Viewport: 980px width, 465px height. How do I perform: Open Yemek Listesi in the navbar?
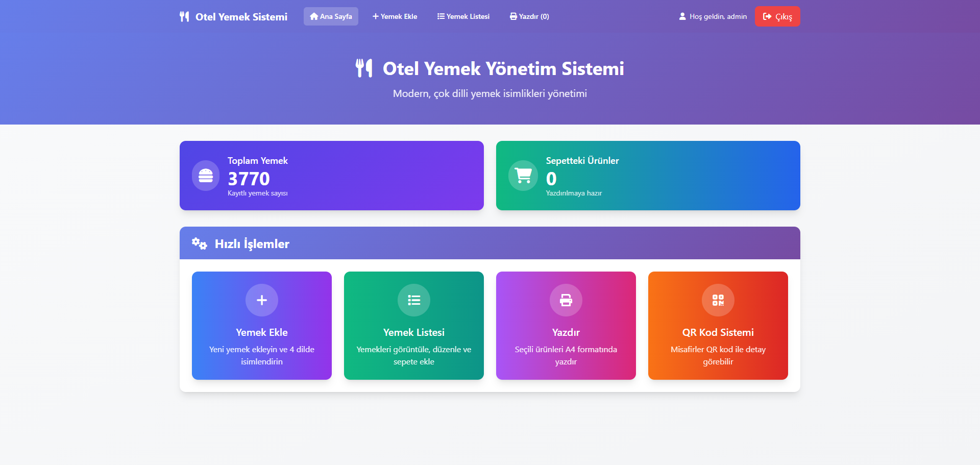(463, 16)
